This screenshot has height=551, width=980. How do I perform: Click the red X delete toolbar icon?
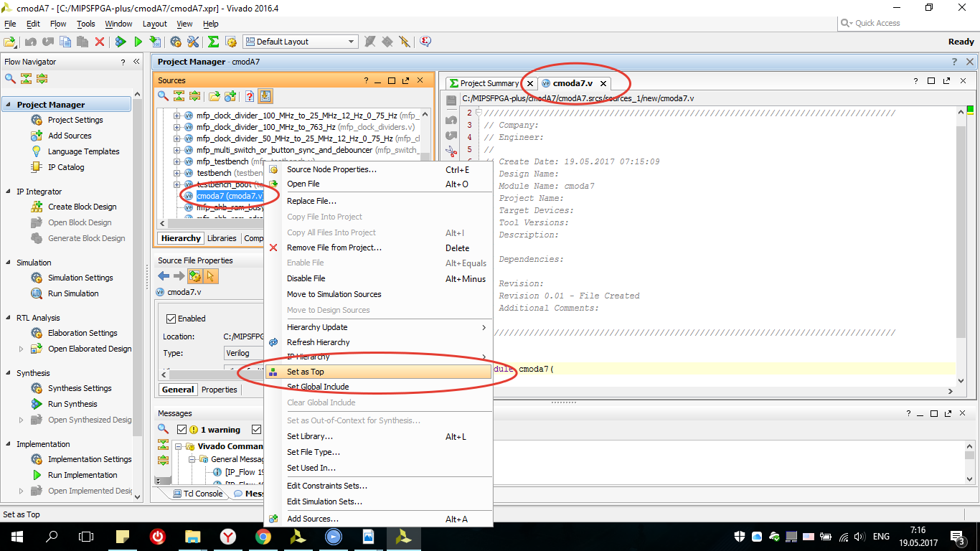click(100, 42)
